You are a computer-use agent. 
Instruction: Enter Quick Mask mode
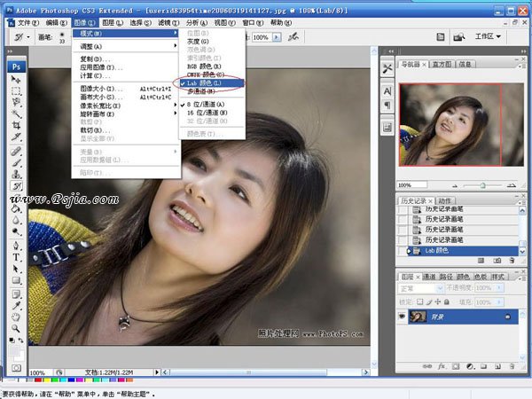tap(16, 368)
